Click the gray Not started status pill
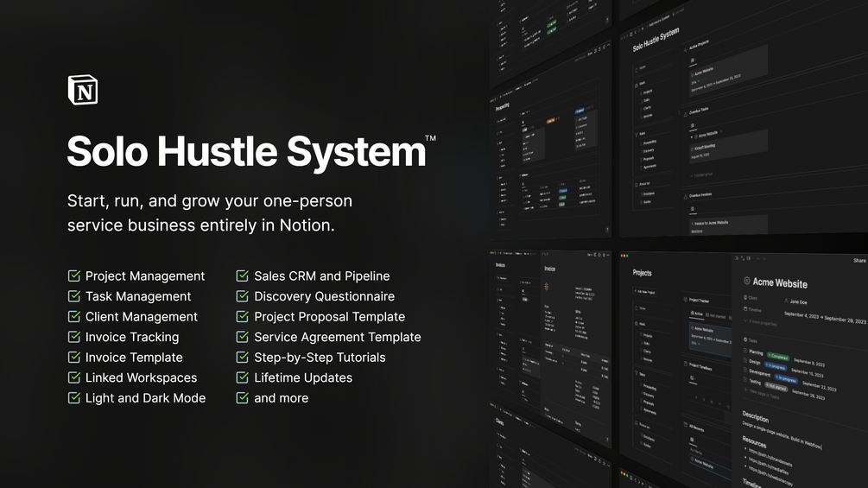This screenshot has width=868, height=488. 776,385
